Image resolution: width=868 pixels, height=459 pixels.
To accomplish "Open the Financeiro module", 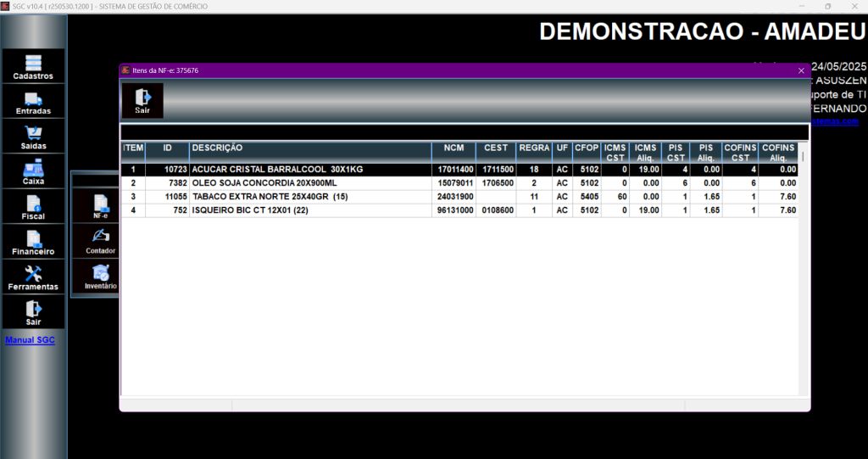I will pos(33,243).
